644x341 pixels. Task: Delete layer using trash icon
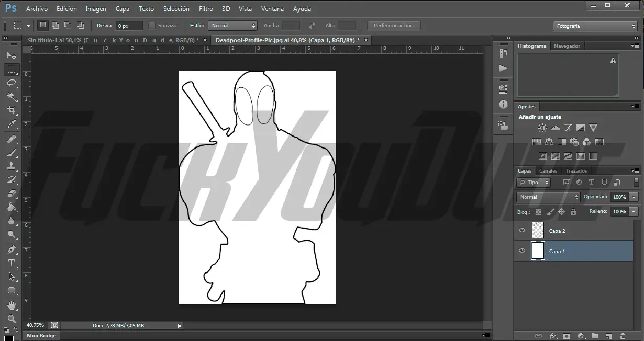[x=623, y=336]
